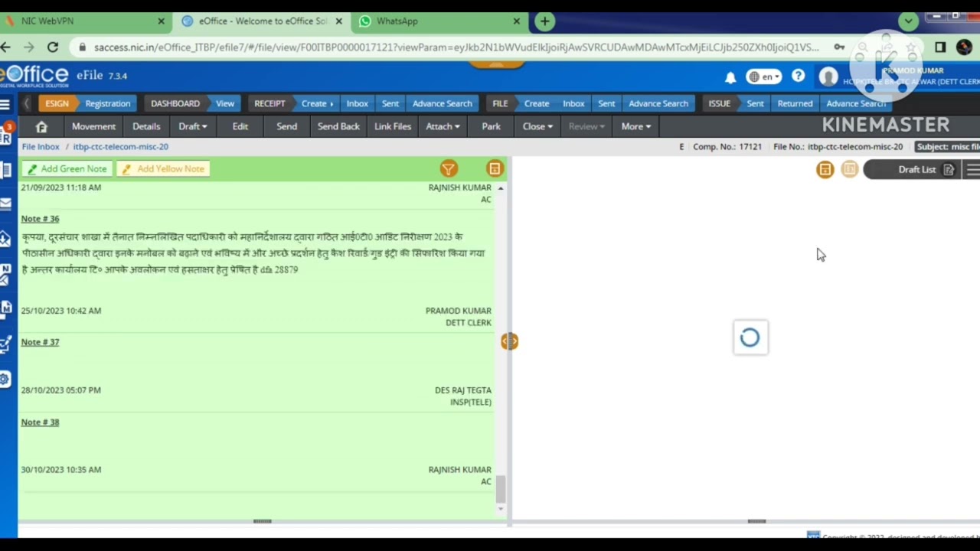Click the faded split-view icon in right pane
Viewport: 980px width, 551px height.
pyautogui.click(x=850, y=169)
